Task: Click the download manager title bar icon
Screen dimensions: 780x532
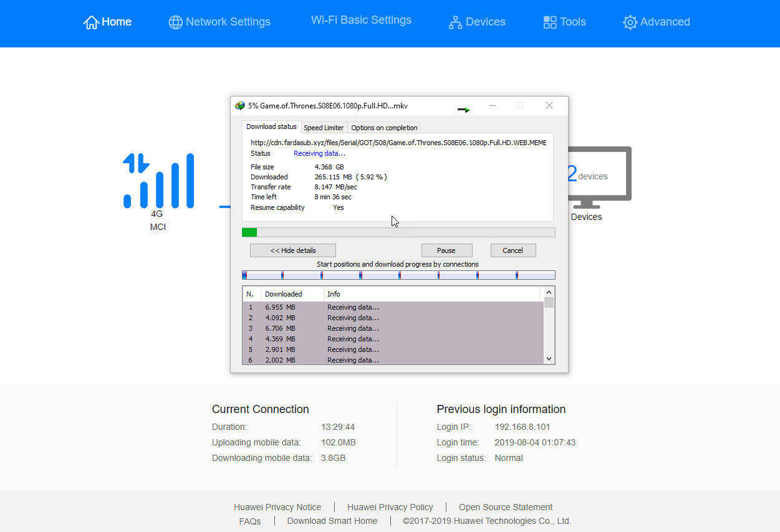Action: click(x=240, y=106)
